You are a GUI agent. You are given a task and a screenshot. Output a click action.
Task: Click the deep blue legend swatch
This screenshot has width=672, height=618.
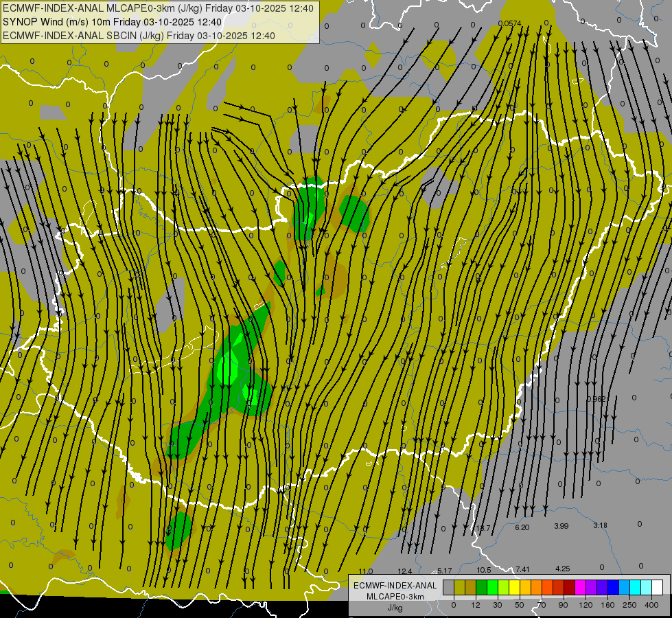pyautogui.click(x=614, y=587)
